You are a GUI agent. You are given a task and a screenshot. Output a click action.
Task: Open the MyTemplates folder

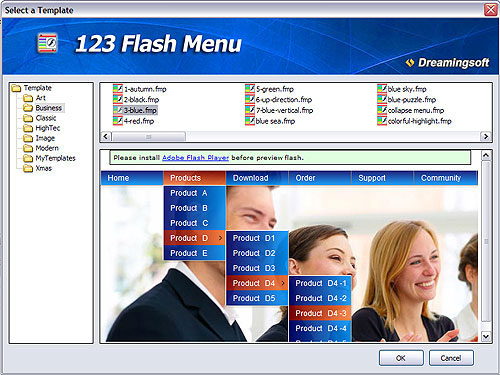coord(55,158)
